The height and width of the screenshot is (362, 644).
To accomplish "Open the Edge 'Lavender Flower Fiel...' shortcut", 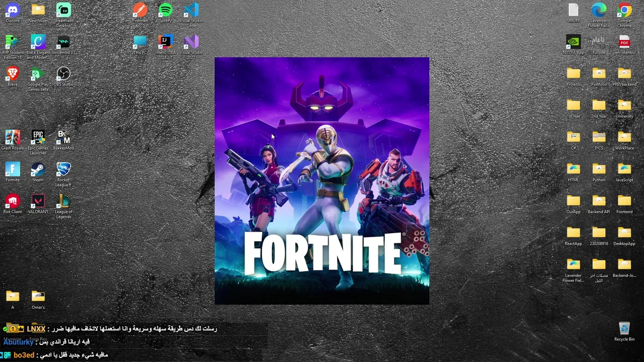I will click(599, 15).
